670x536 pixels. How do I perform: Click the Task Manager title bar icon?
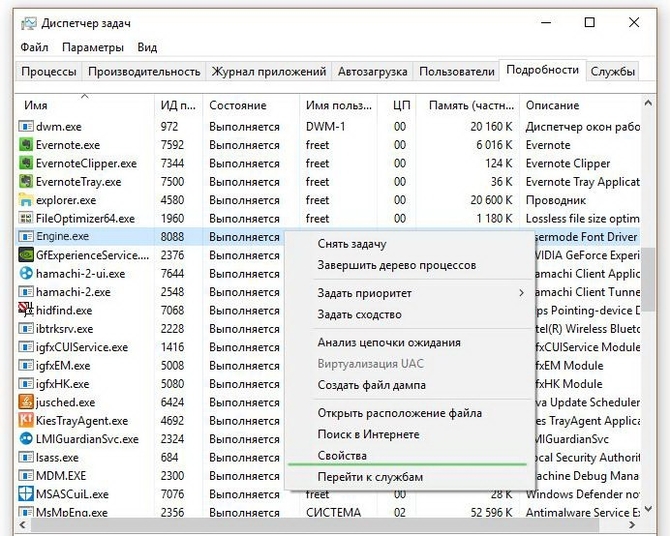click(x=28, y=24)
